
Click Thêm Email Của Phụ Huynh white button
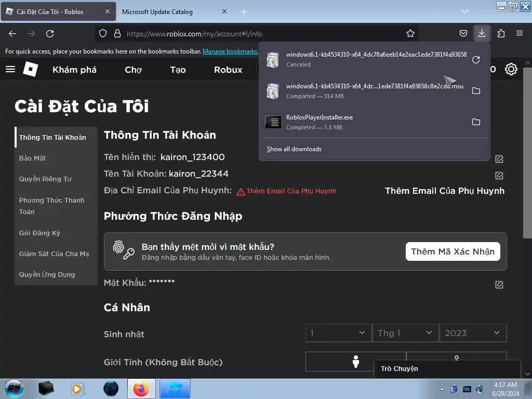pyautogui.click(x=445, y=191)
